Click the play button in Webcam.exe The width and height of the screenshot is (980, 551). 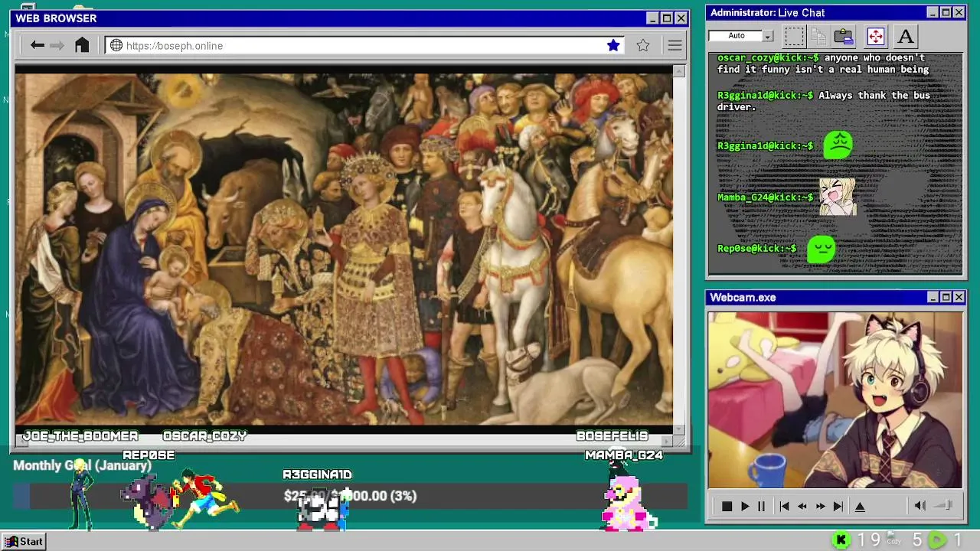pyautogui.click(x=744, y=506)
